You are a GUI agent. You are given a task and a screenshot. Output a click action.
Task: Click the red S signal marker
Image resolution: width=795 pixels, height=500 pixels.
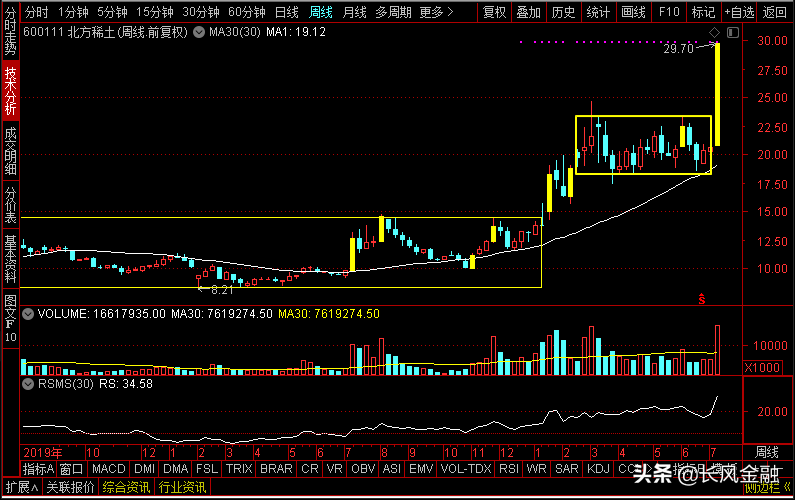click(702, 299)
